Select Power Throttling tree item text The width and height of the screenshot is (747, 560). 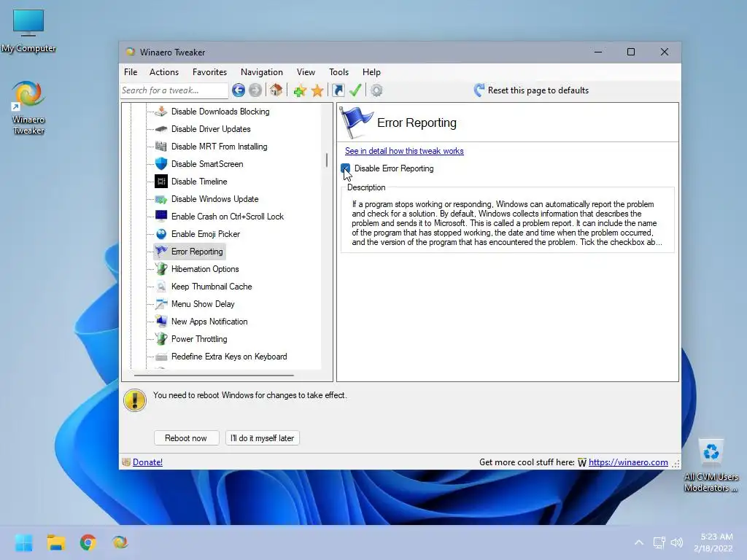(199, 339)
